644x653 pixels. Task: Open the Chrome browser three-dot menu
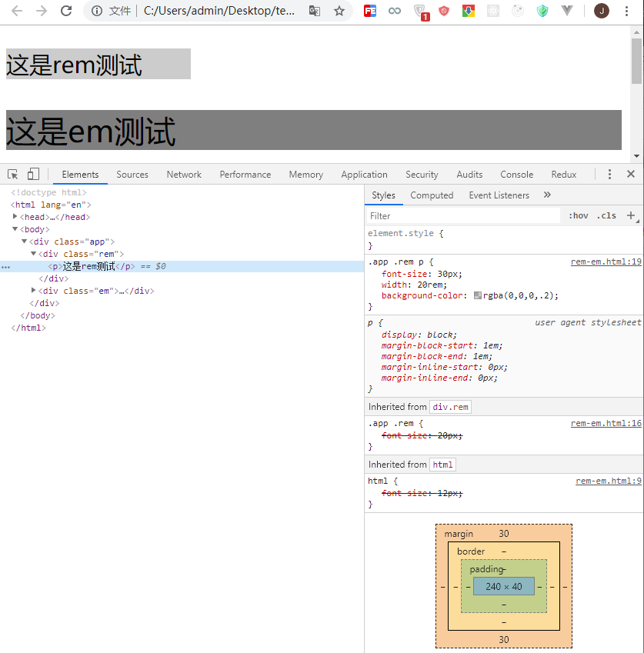(x=629, y=11)
